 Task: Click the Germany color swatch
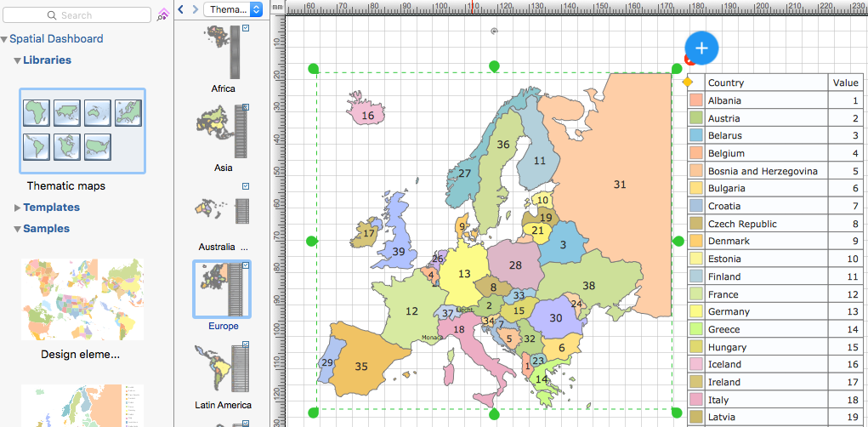695,312
